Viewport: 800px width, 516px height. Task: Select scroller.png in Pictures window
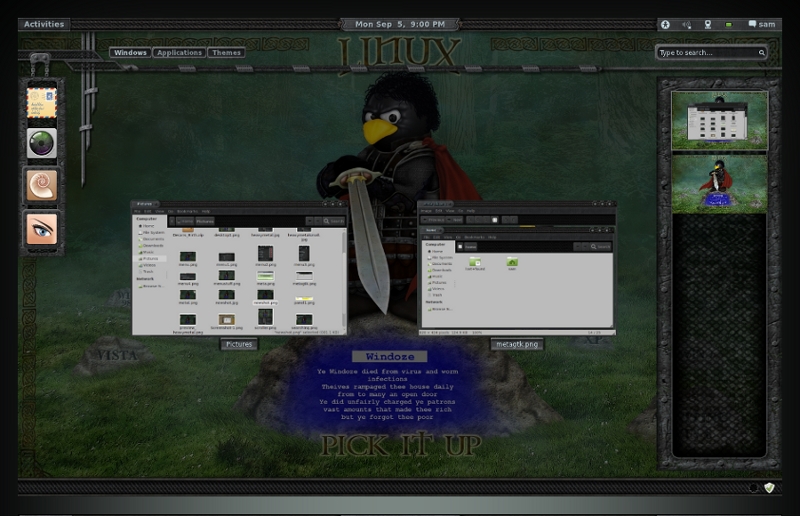pos(265,319)
